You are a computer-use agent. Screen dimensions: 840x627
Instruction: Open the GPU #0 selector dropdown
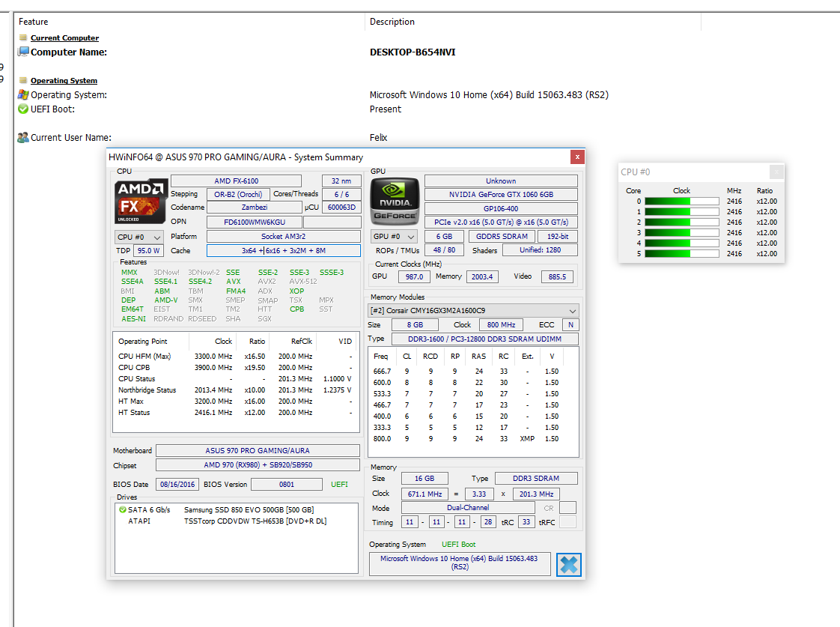(x=394, y=236)
